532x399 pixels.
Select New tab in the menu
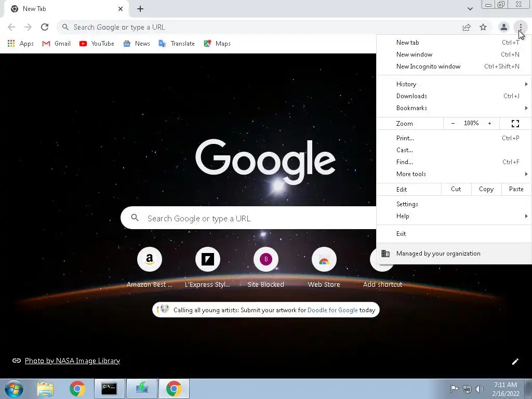coord(454,43)
